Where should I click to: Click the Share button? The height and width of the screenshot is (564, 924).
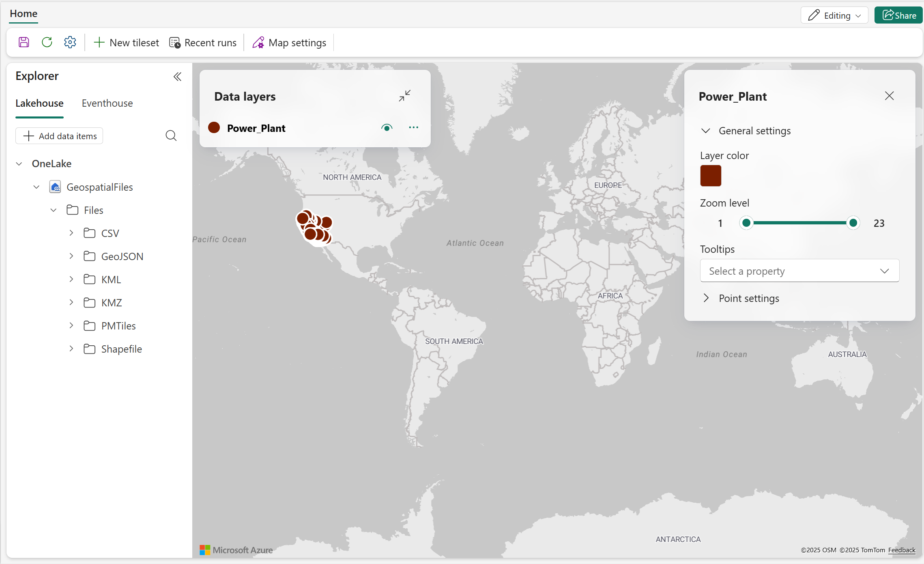(898, 15)
